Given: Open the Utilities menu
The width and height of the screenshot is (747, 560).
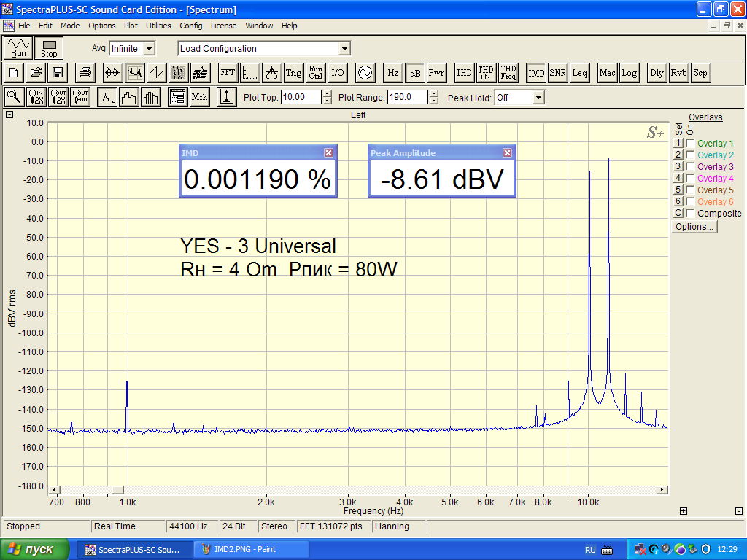Looking at the screenshot, I should (x=158, y=26).
